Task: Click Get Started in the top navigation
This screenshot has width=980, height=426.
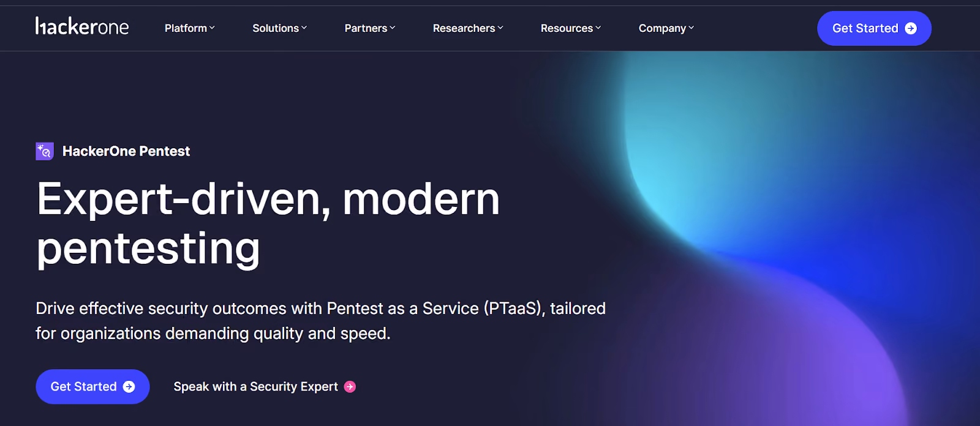Action: coord(874,28)
